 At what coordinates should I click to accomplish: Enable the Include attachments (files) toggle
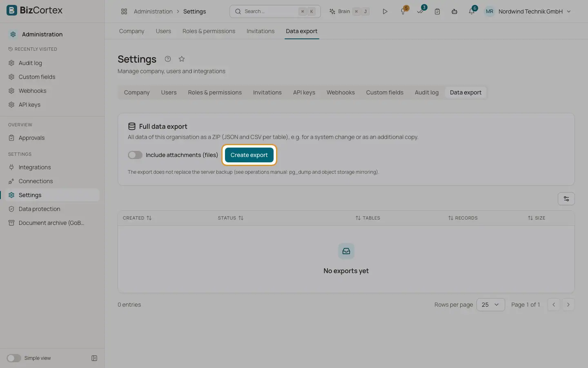point(135,155)
